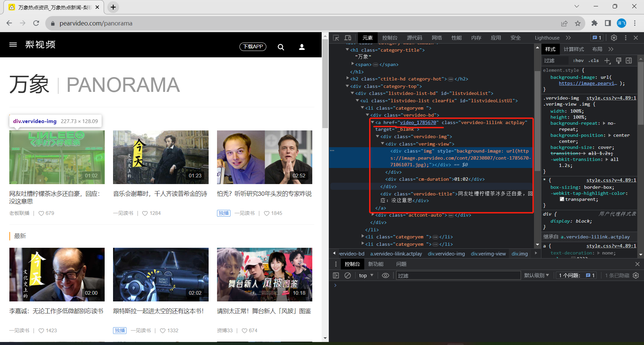Toggle the device toolbar in DevTools
The width and height of the screenshot is (644, 345).
(x=348, y=38)
